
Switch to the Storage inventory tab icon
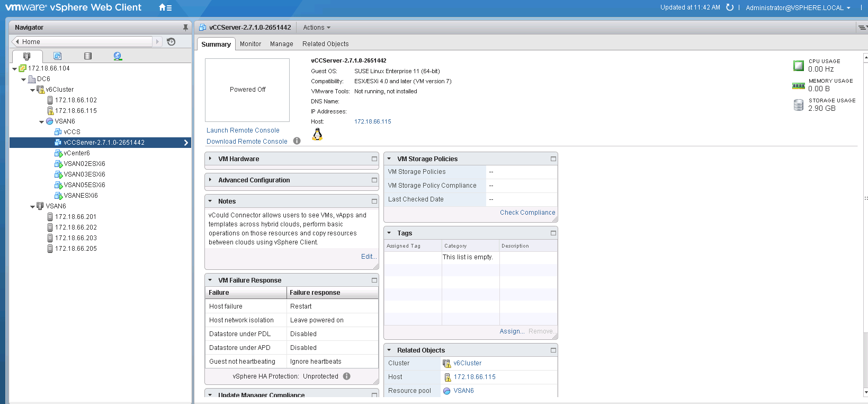click(x=88, y=56)
